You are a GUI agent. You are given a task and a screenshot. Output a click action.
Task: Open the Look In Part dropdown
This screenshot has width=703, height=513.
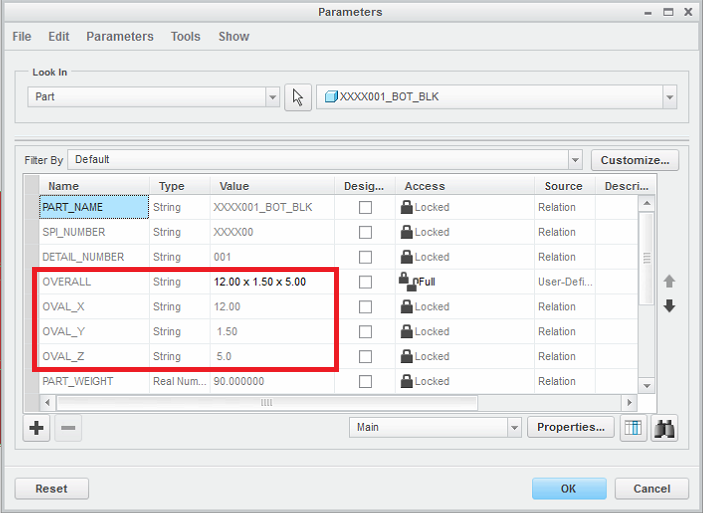pyautogui.click(x=272, y=97)
